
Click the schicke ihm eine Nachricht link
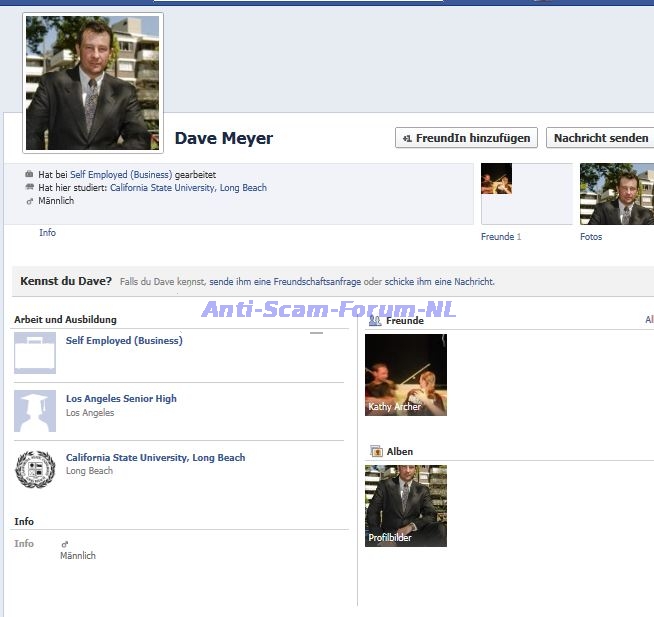tap(439, 282)
